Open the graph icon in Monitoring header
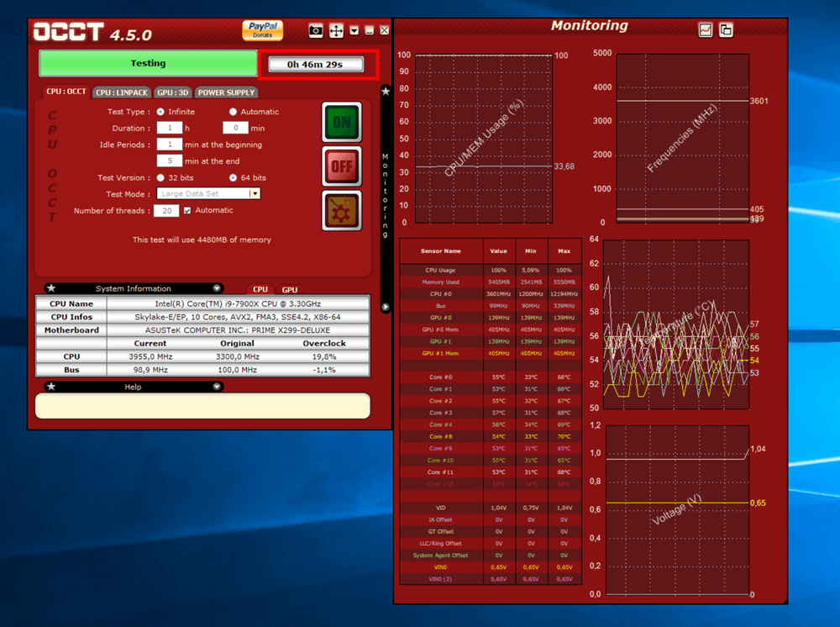 706,30
